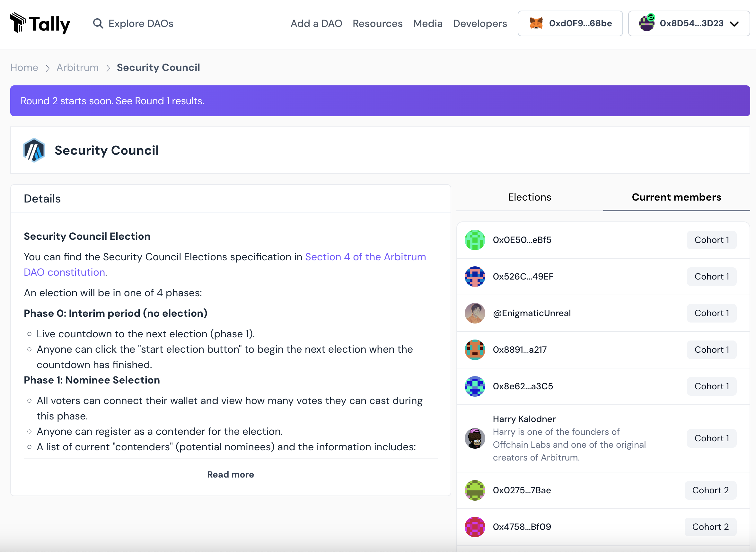The image size is (756, 552).
Task: Open the Developers menu
Action: pos(480,23)
